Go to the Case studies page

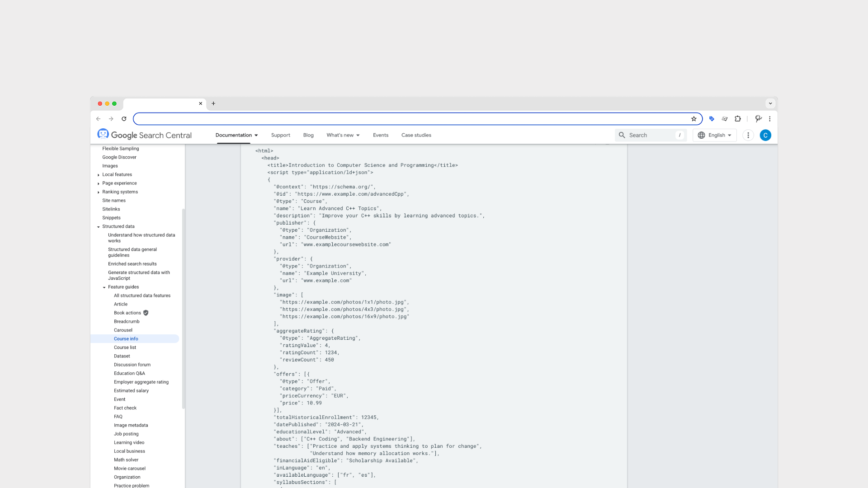(x=416, y=135)
